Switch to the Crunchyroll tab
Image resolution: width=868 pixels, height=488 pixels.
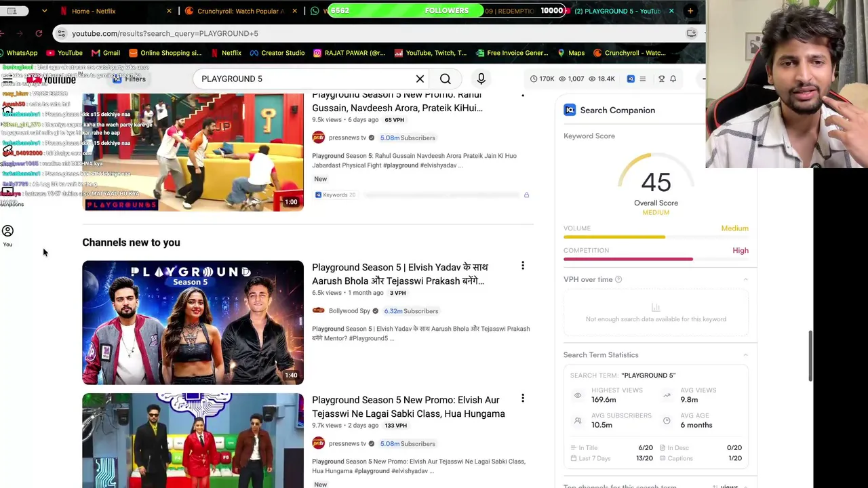click(240, 11)
